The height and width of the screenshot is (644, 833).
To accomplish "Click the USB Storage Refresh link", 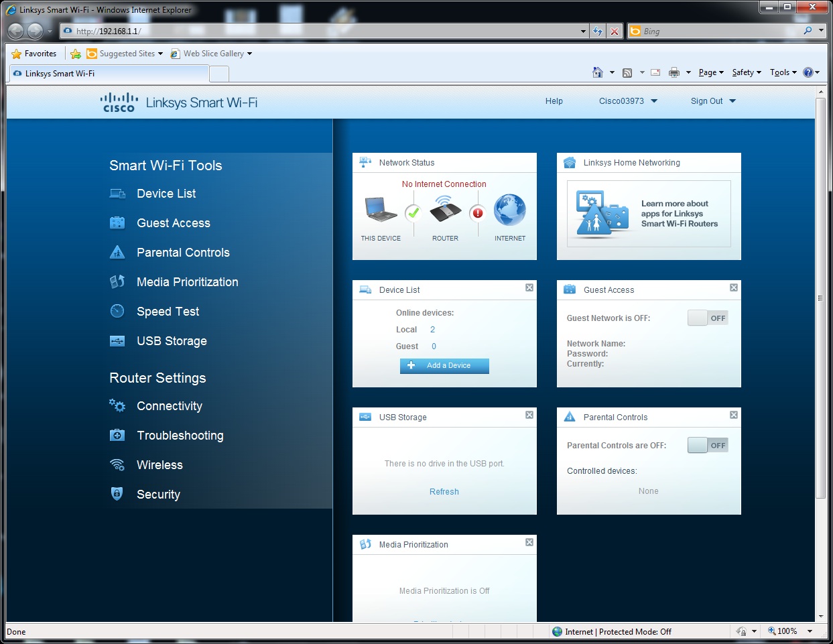I will [444, 492].
